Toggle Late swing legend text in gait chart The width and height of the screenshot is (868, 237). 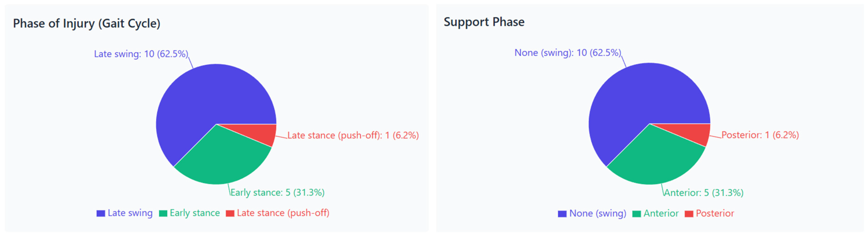(x=130, y=213)
